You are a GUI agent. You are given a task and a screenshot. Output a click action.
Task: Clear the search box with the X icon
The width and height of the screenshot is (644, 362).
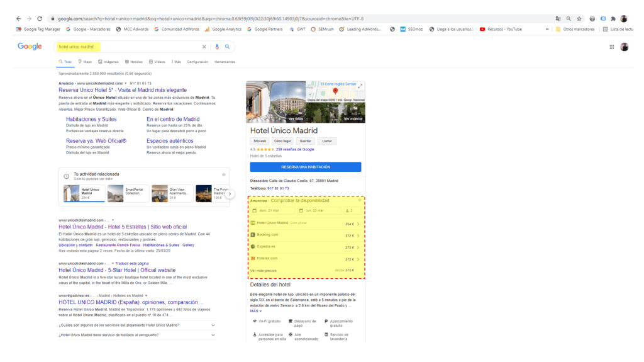coord(204,47)
